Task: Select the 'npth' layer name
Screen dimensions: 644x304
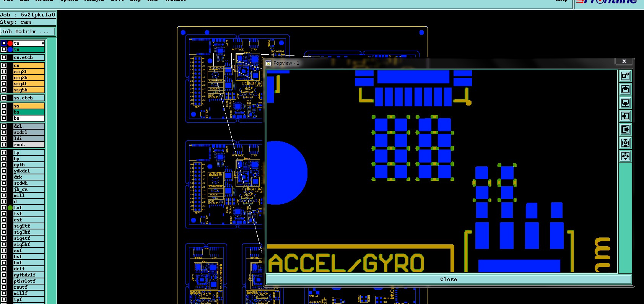Action: [x=29, y=165]
